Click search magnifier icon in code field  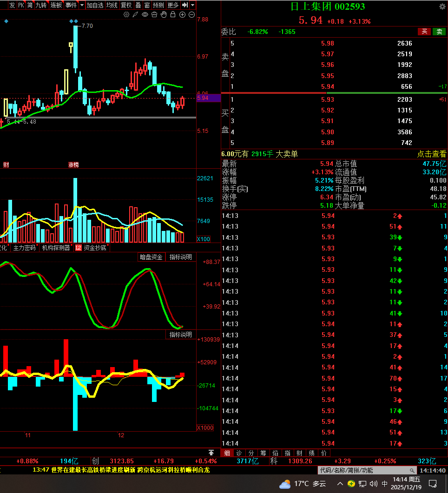(412, 470)
